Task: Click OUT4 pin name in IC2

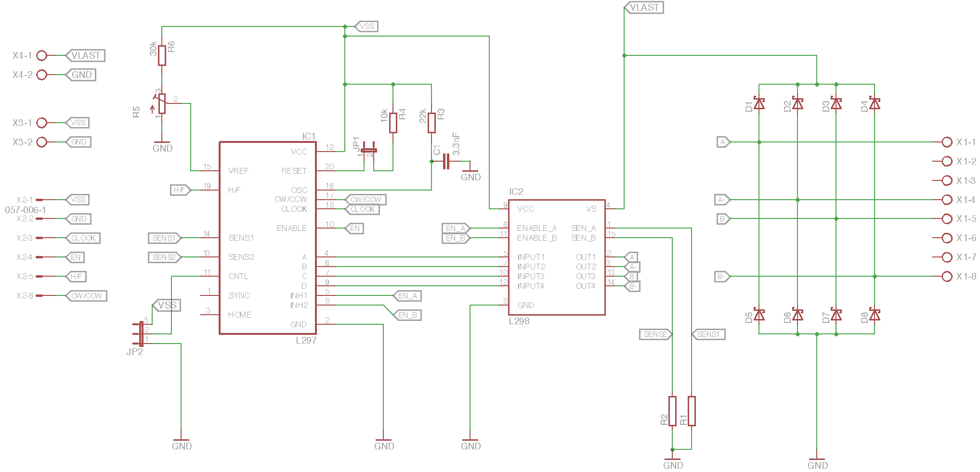Action: (x=586, y=286)
